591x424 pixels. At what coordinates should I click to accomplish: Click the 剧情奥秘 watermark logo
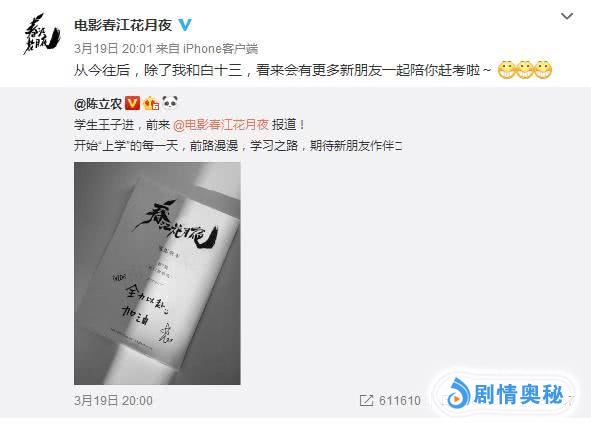(457, 395)
